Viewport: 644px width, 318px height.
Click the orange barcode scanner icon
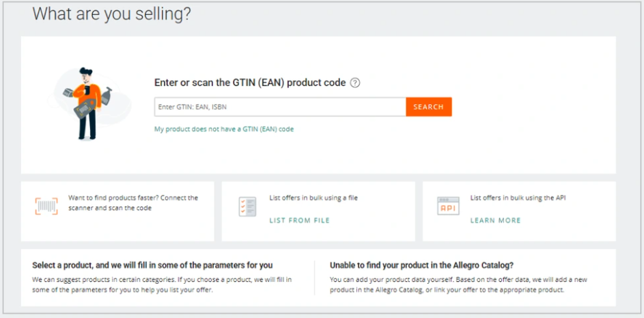coord(46,206)
